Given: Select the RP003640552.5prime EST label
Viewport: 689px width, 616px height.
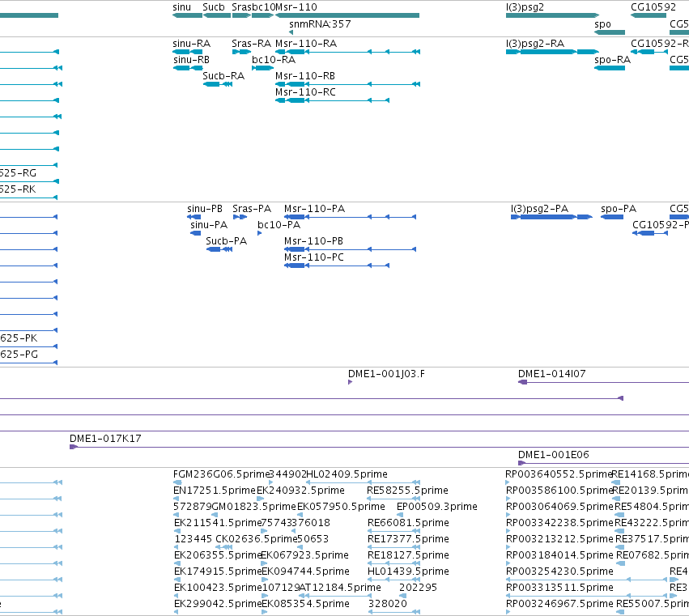Looking at the screenshot, I should coord(559,474).
